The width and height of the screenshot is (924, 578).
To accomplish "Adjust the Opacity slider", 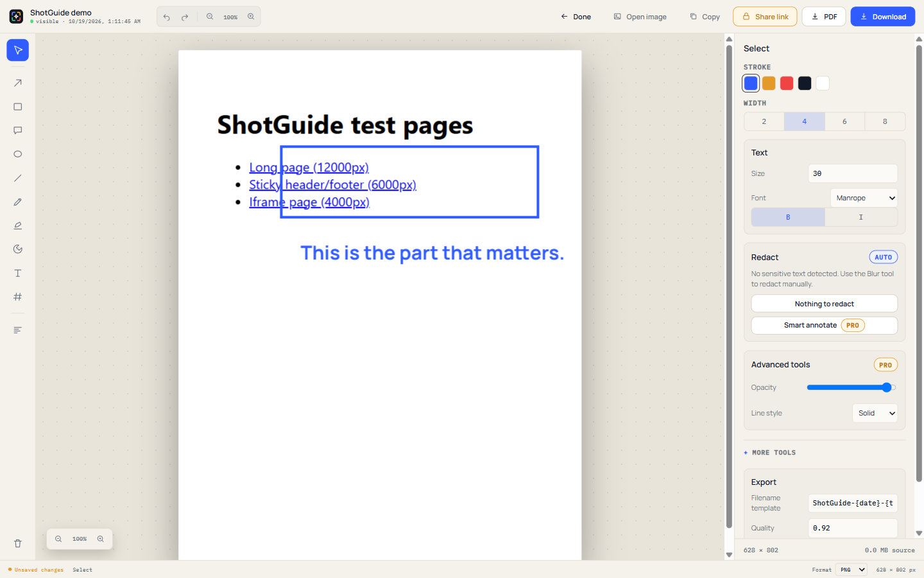I will tap(851, 387).
